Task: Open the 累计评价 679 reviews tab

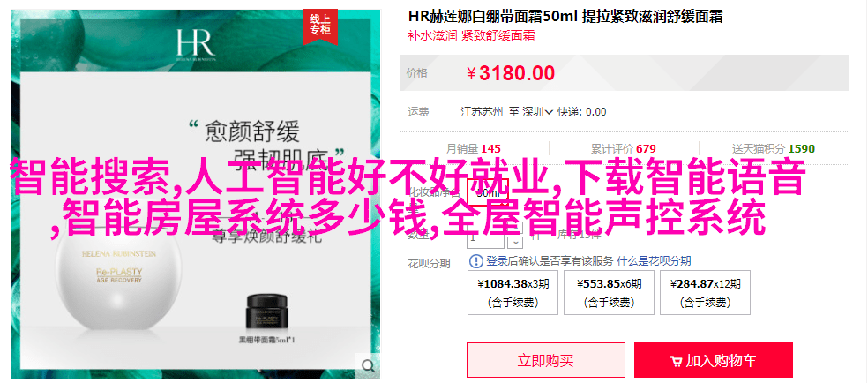Action: tap(624, 149)
